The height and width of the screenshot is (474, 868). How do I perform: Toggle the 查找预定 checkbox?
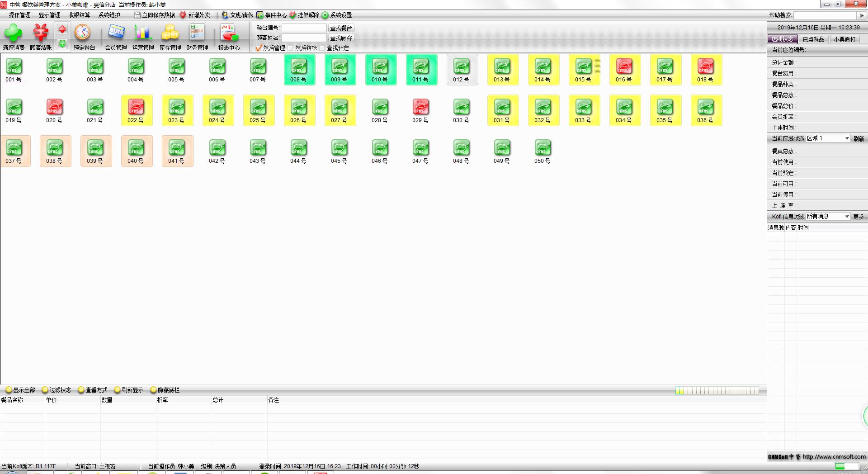pos(322,48)
